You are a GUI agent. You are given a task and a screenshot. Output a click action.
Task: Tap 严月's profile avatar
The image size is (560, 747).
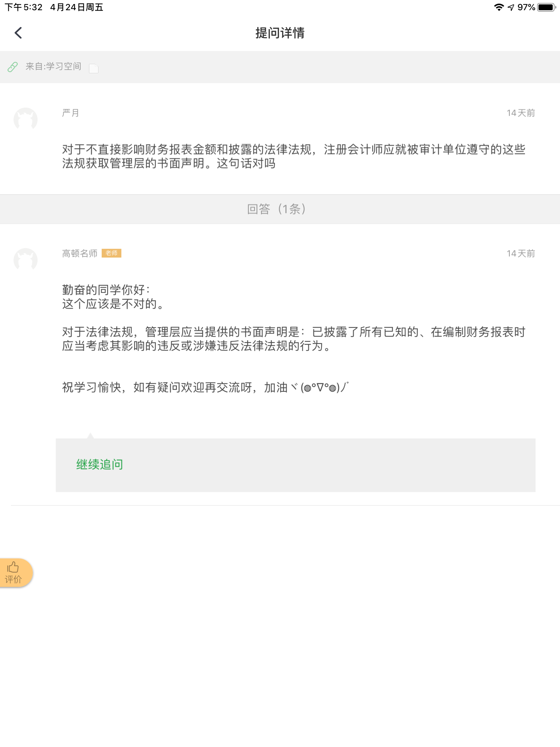click(x=26, y=119)
